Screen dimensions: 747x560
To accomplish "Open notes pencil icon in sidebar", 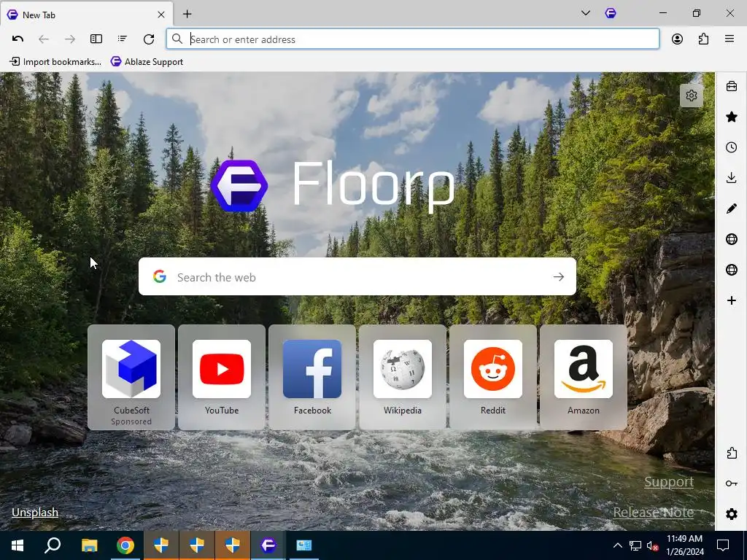I will [x=731, y=209].
